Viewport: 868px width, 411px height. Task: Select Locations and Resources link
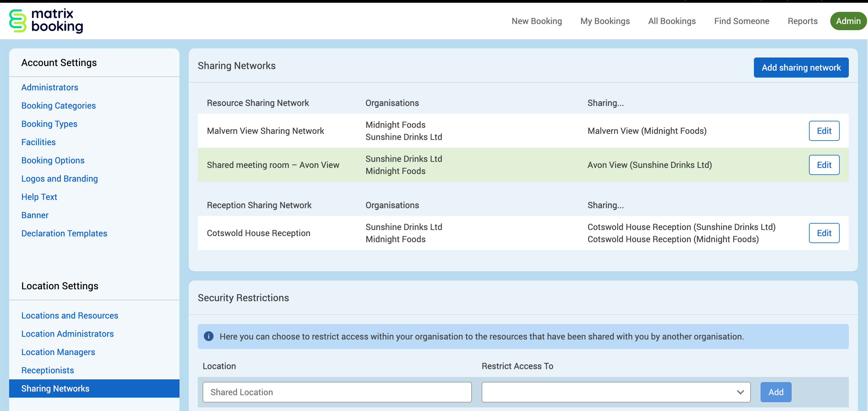(69, 315)
